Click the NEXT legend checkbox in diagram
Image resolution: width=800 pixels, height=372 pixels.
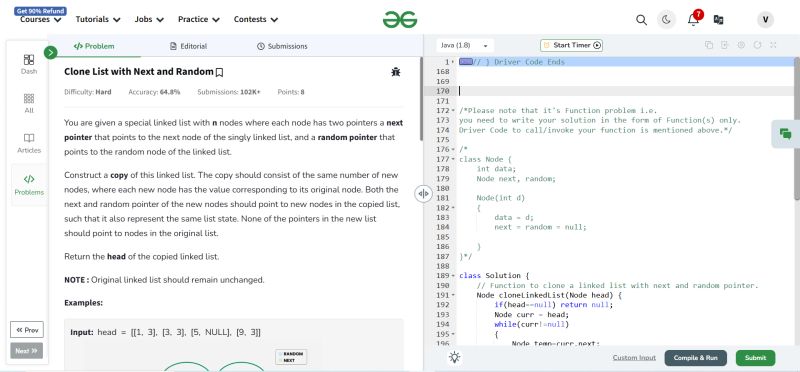click(x=281, y=360)
